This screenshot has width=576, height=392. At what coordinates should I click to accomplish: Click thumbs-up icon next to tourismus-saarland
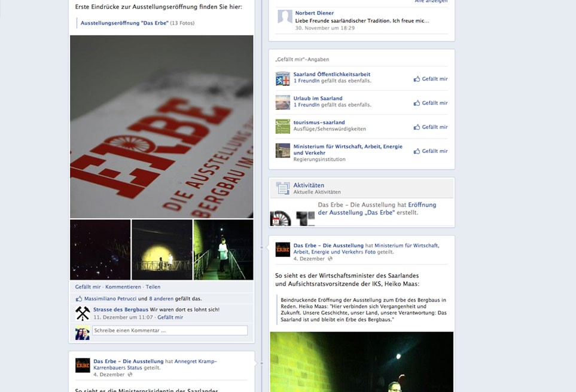click(x=416, y=127)
